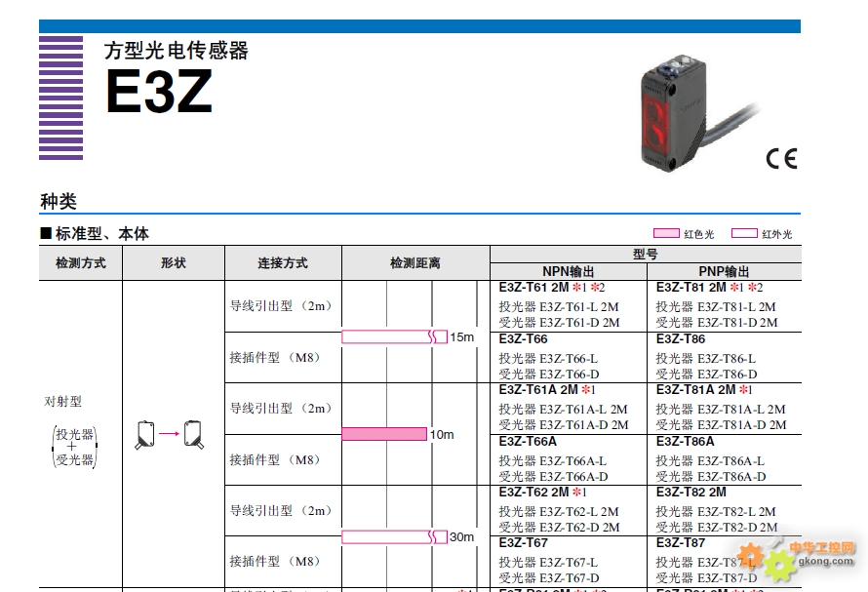Screen dimensions: 868x592
Task: Click 受光器 E3Z-T61A-D 2M entry
Action: tap(564, 425)
